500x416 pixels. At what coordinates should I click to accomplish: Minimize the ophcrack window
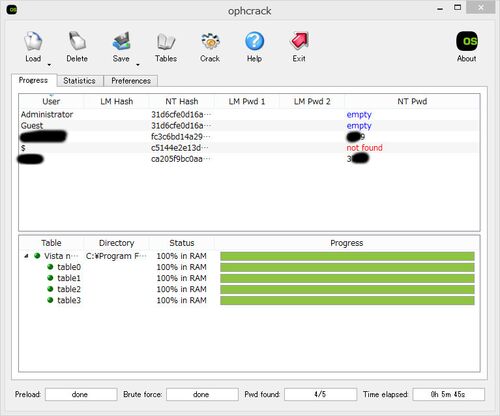(440, 8)
